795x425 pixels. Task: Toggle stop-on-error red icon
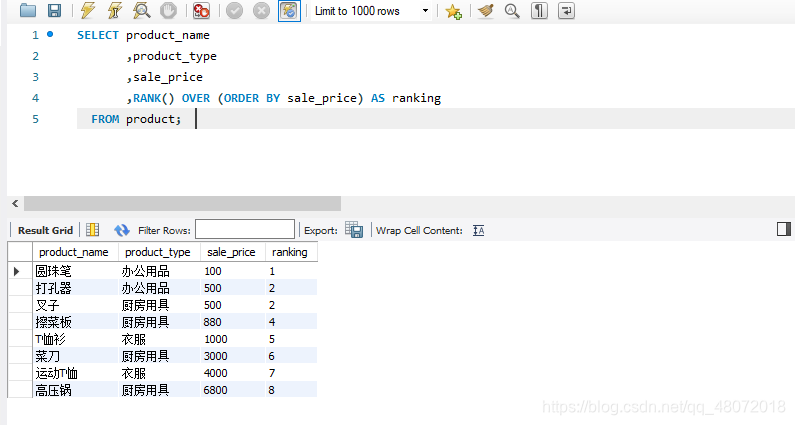[x=201, y=11]
